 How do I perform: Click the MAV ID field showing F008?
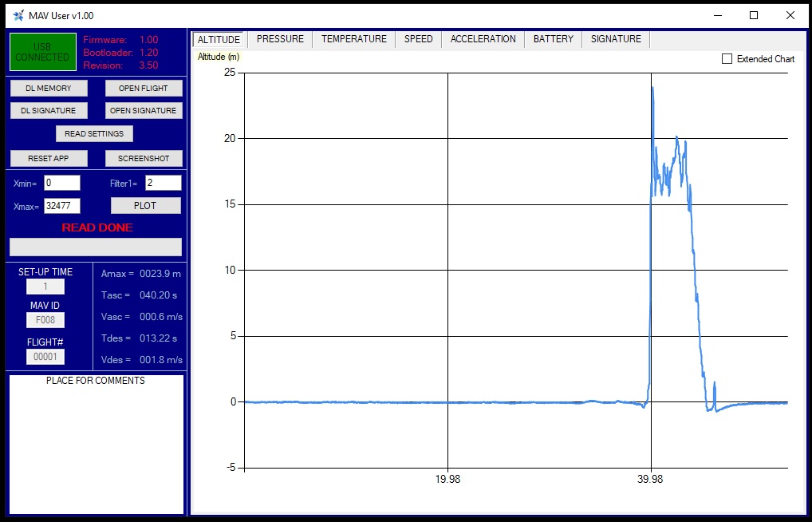(x=45, y=320)
